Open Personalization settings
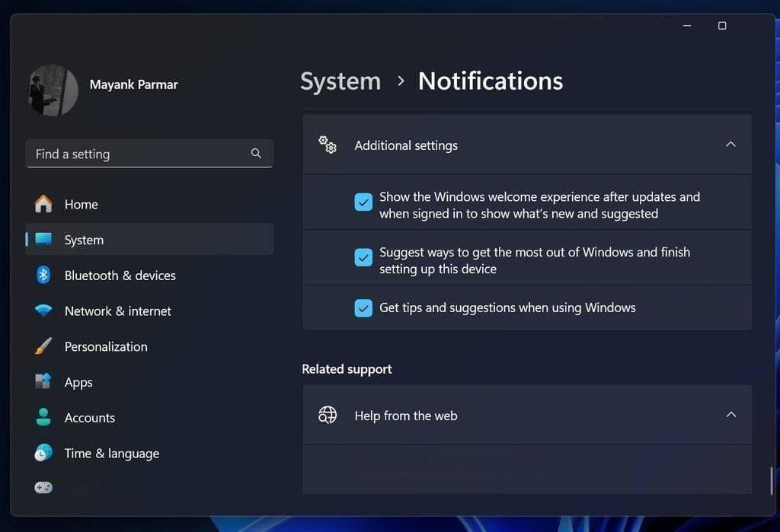The width and height of the screenshot is (780, 532). tap(149, 346)
